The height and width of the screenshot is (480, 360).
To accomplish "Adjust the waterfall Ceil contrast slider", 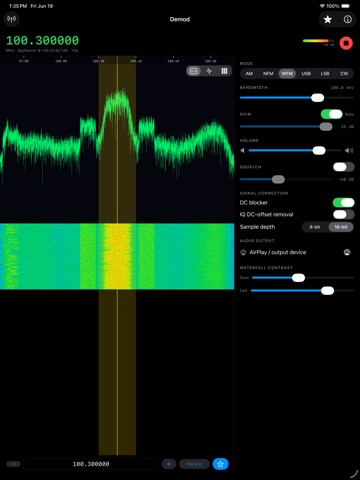I will click(x=303, y=291).
